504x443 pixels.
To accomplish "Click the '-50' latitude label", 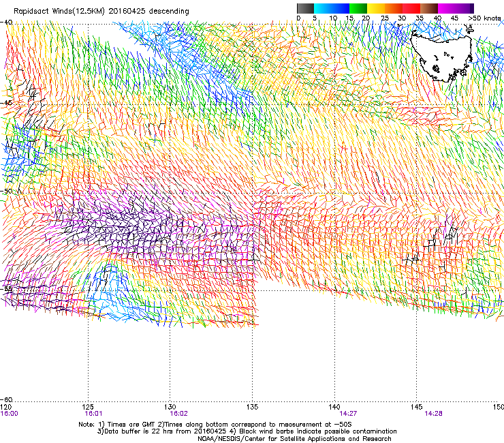I will pyautogui.click(x=6, y=191).
